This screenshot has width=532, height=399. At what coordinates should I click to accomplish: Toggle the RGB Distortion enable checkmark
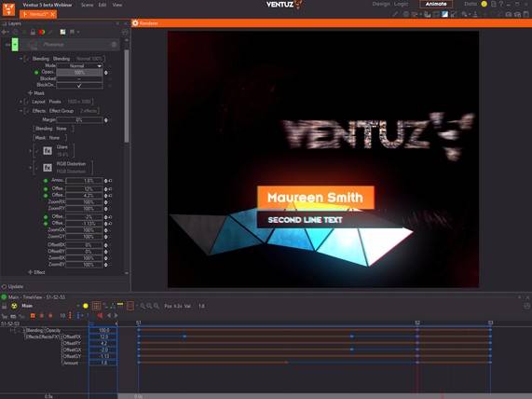tap(37, 168)
